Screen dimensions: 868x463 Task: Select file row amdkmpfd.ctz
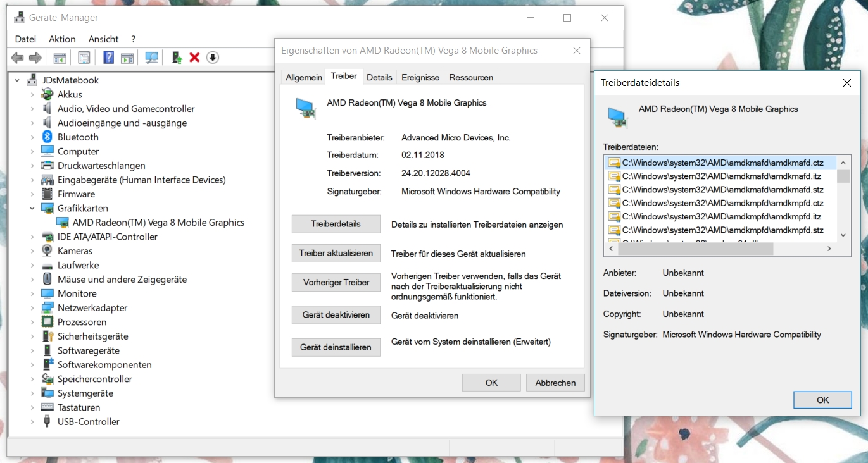pyautogui.click(x=720, y=203)
